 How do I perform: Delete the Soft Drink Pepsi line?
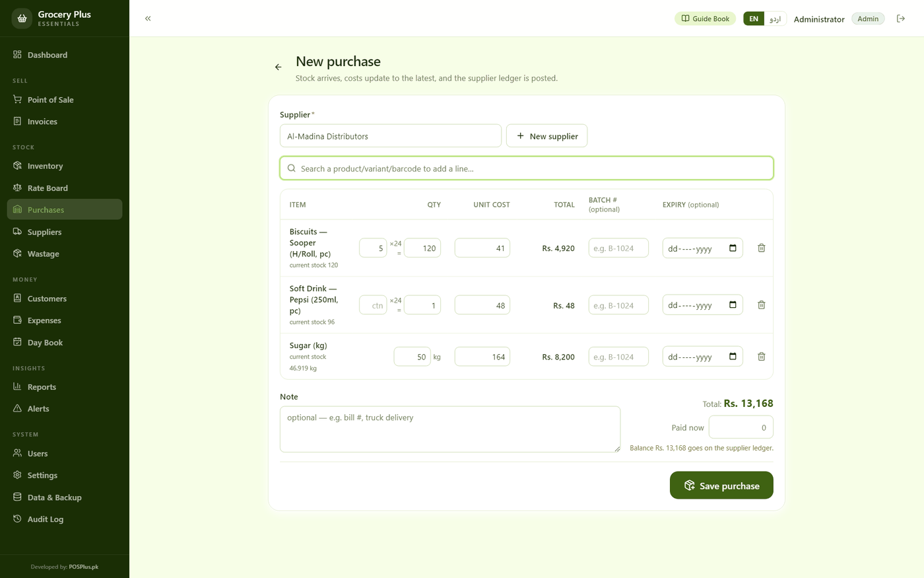(761, 305)
